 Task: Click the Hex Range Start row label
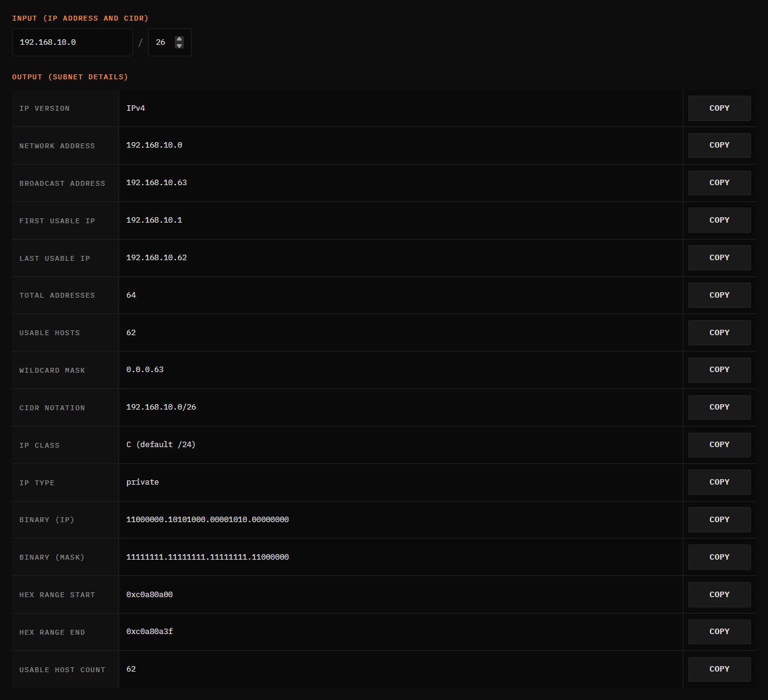coord(57,595)
